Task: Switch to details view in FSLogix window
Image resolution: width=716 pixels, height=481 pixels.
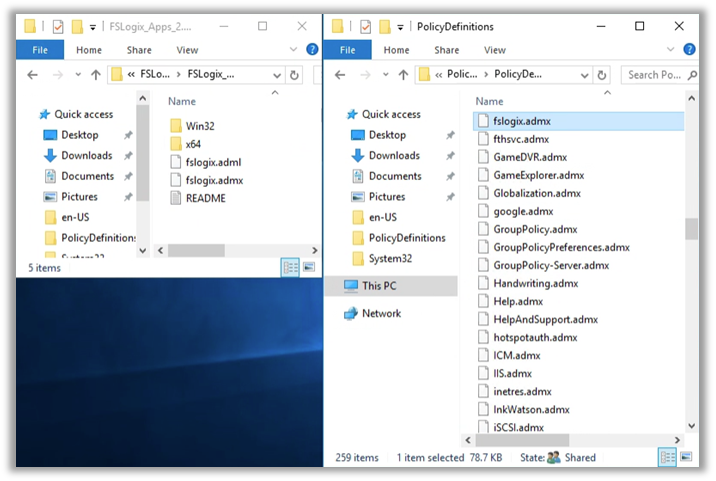Action: point(290,267)
